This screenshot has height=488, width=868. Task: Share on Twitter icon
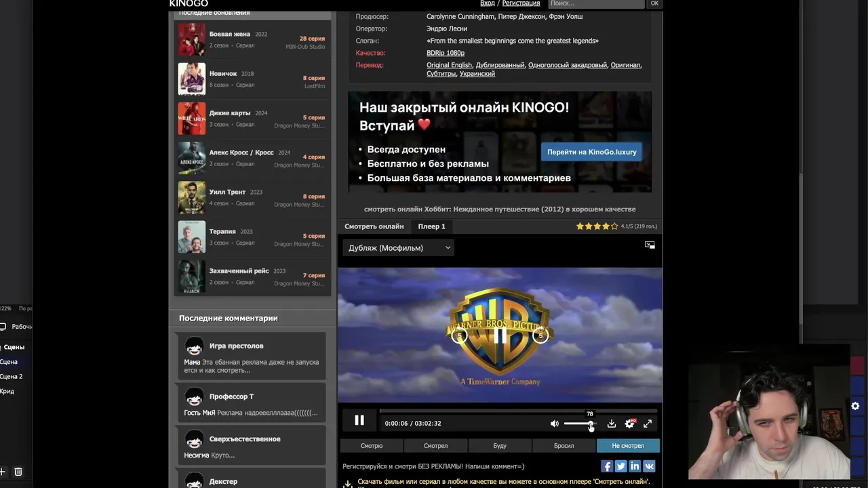pos(620,466)
